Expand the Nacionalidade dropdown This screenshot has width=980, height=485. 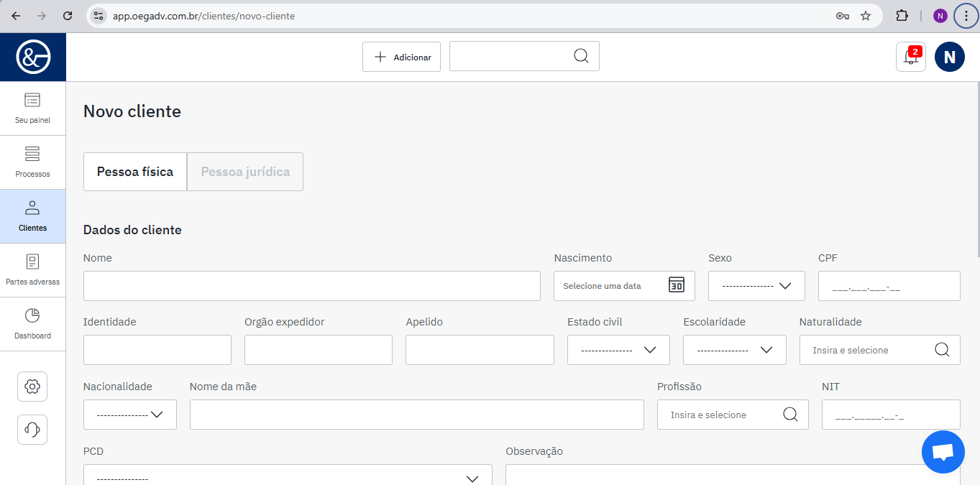click(130, 415)
